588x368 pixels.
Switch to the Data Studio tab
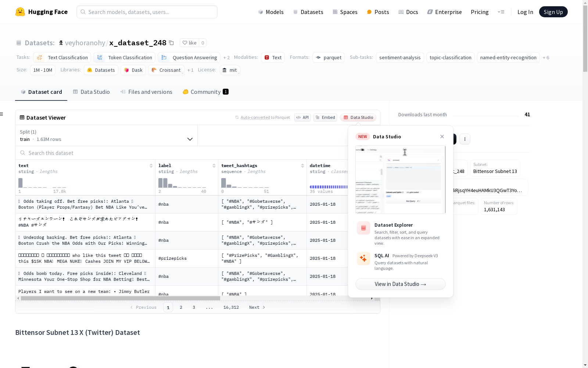point(91,92)
